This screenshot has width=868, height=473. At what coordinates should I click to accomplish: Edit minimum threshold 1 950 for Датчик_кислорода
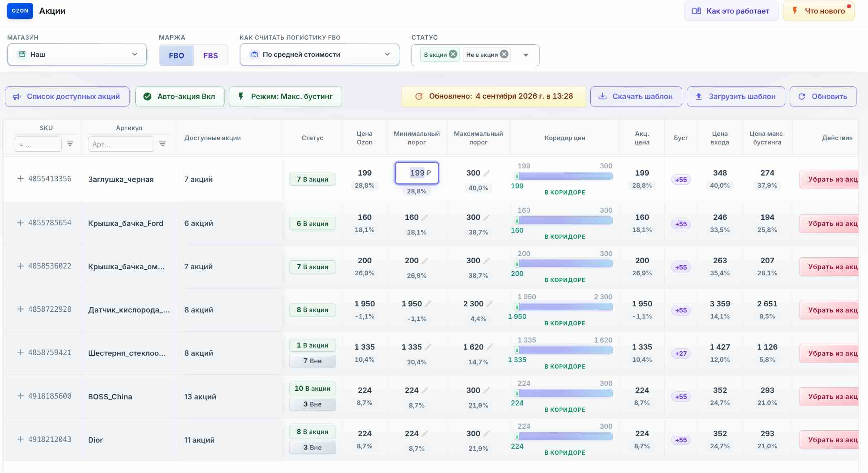(428, 304)
